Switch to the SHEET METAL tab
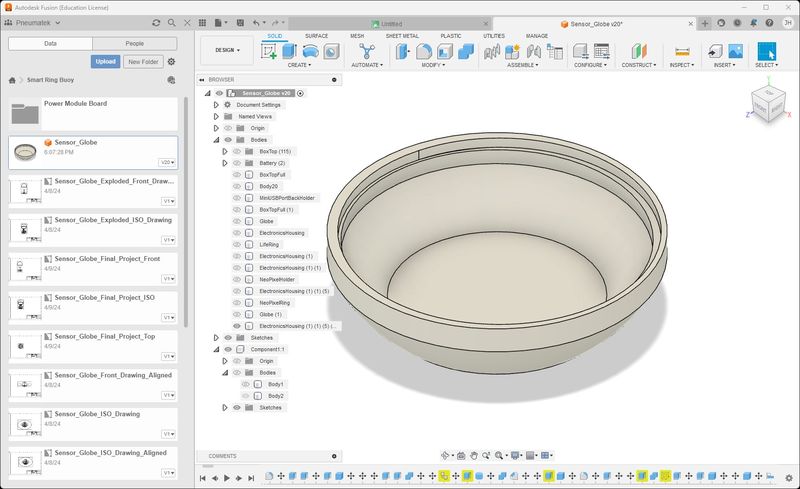Screen dimensions: 800x489 pyautogui.click(x=402, y=36)
